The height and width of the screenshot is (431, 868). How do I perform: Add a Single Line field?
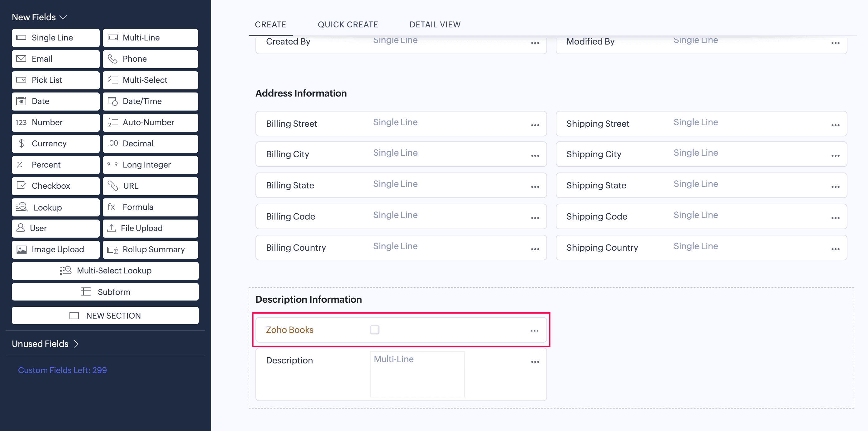pyautogui.click(x=55, y=38)
